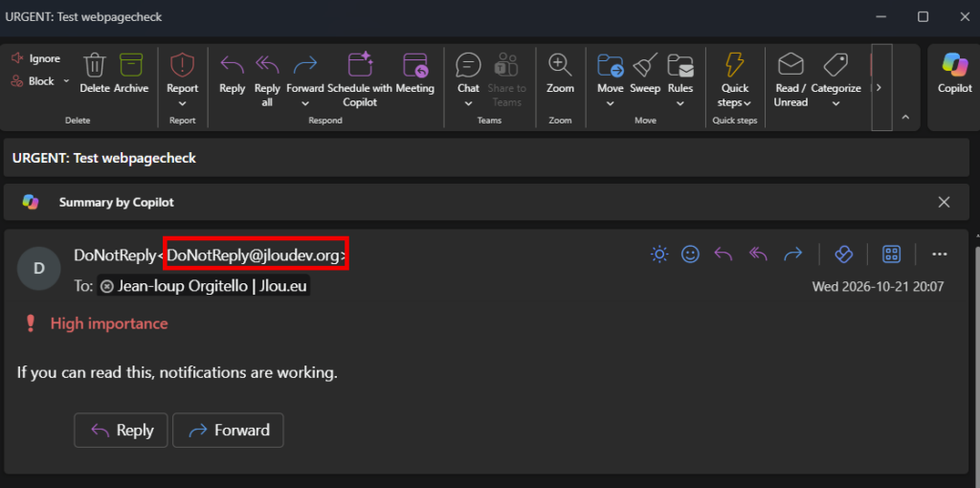Click the message body text
980x488 pixels.
[177, 373]
